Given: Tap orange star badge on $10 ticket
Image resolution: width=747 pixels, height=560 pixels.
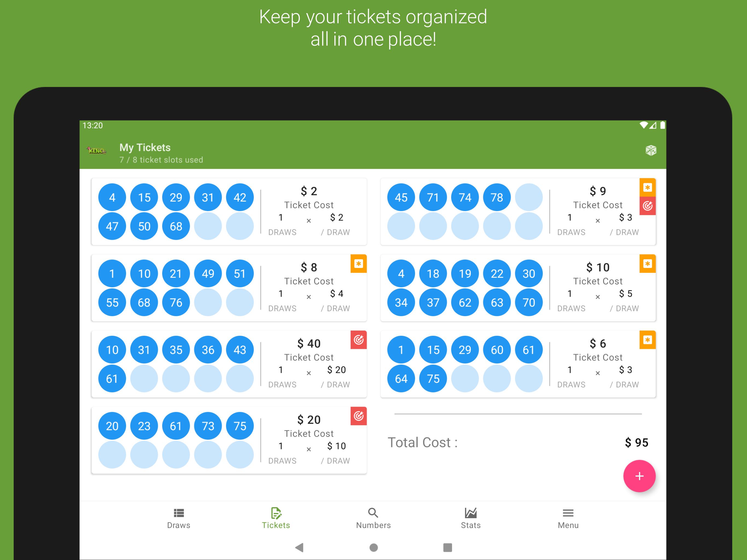Looking at the screenshot, I should point(647,264).
